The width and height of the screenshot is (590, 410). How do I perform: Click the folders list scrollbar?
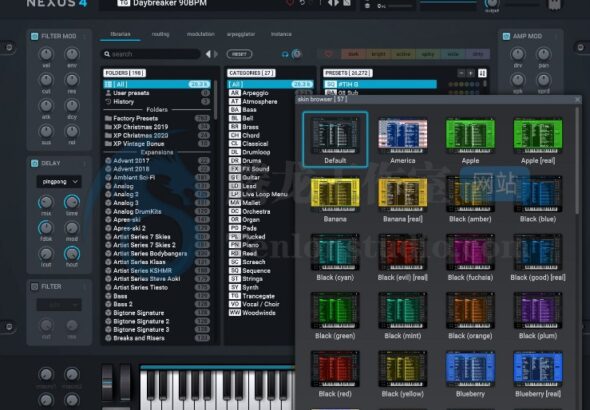click(x=215, y=100)
